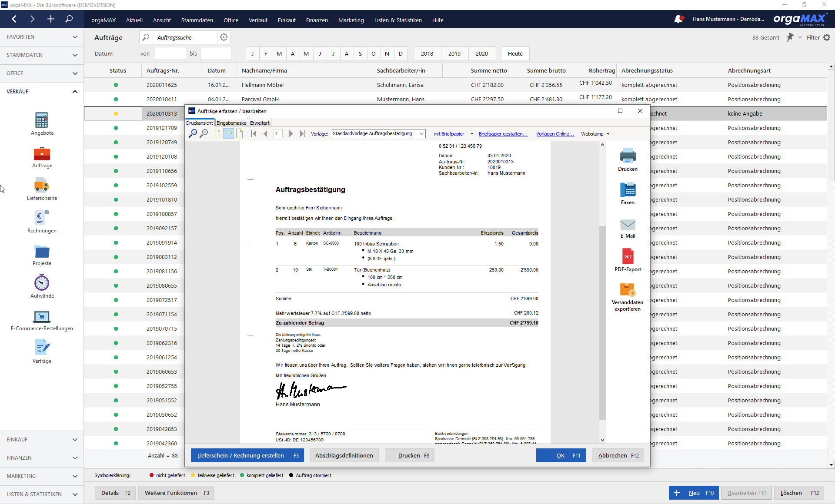
Task: Click Lieferschein / Rechnung erstellen button
Action: point(248,455)
